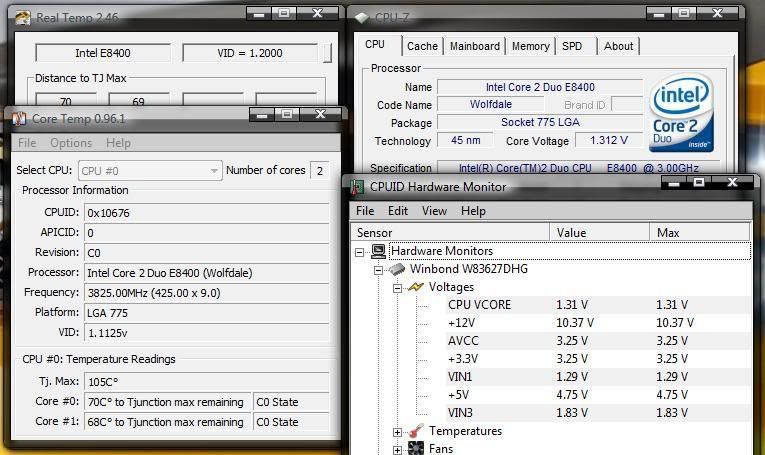Click the Platform LGA 775 field

coord(207,313)
